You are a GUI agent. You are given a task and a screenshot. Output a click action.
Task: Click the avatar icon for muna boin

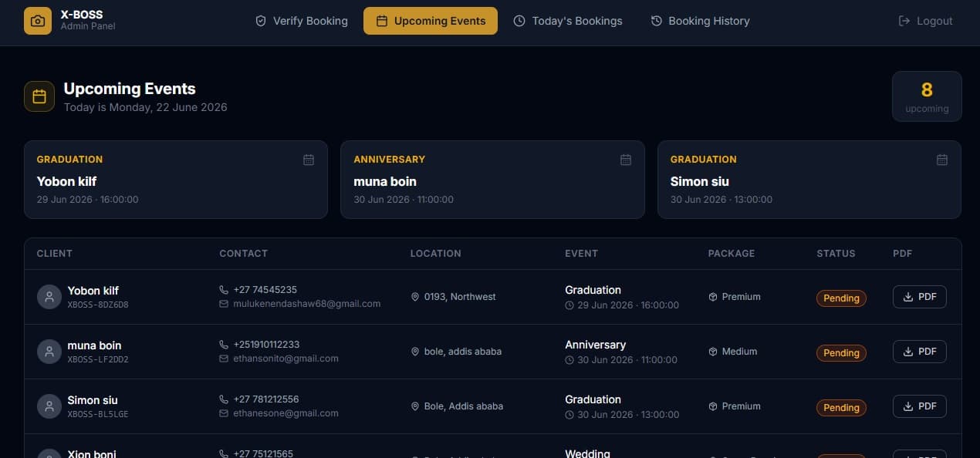pos(49,352)
